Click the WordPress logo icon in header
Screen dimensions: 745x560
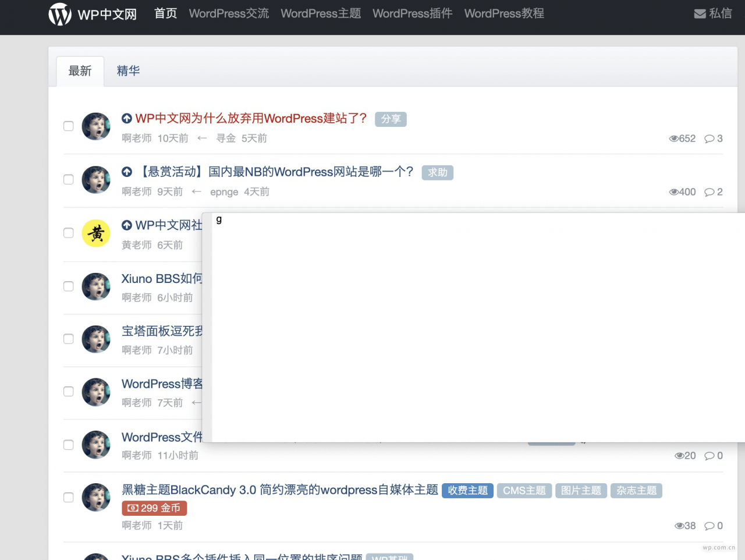pyautogui.click(x=60, y=14)
